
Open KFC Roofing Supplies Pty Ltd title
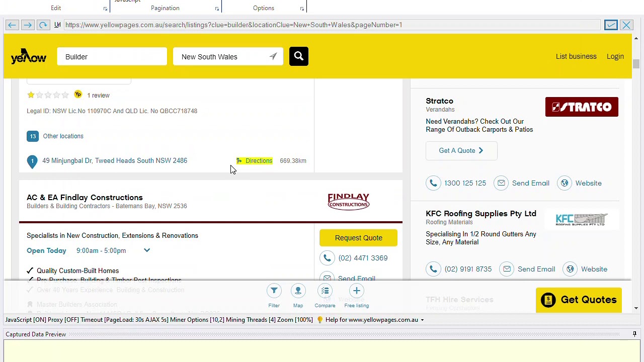click(x=481, y=214)
